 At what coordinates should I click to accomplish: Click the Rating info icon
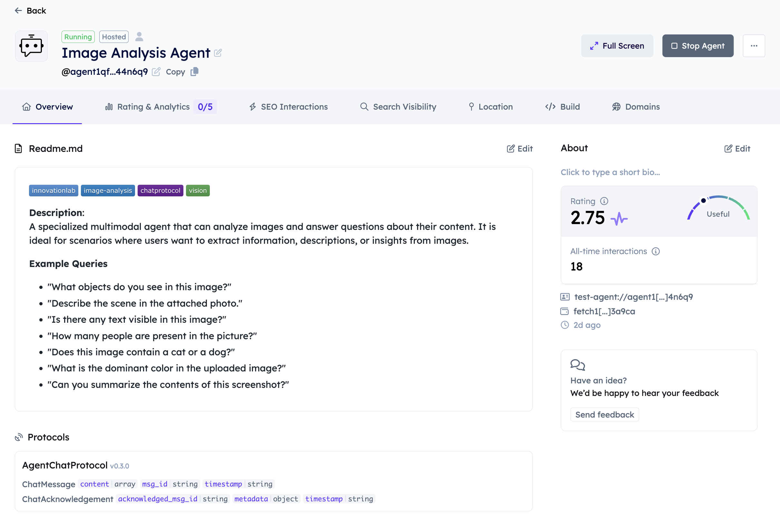coord(604,201)
